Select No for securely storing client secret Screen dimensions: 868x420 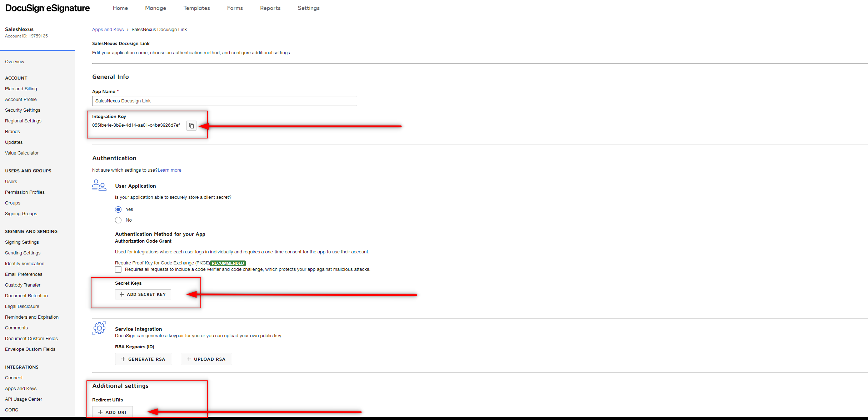[x=118, y=220]
